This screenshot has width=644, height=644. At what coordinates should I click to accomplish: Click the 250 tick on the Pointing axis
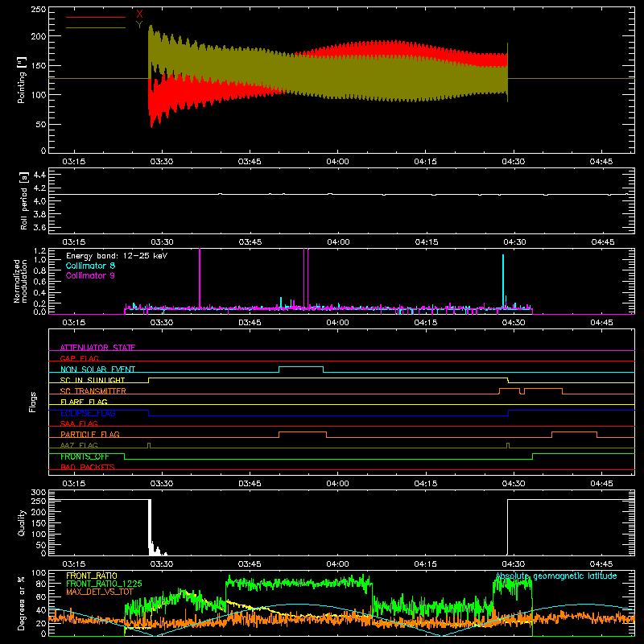[x=39, y=10]
